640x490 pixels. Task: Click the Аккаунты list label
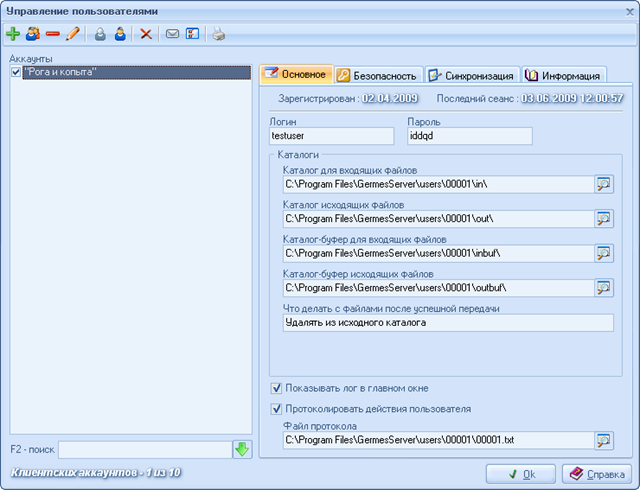(x=31, y=59)
